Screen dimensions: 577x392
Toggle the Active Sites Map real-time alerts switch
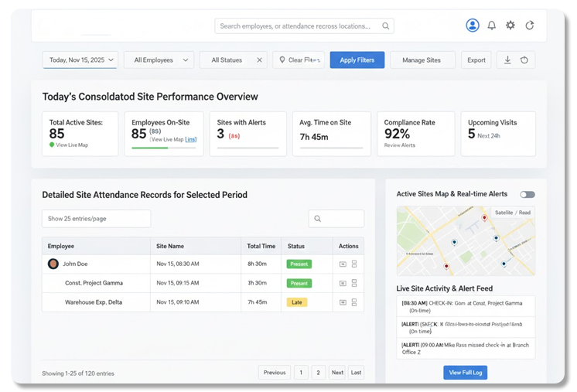(527, 195)
